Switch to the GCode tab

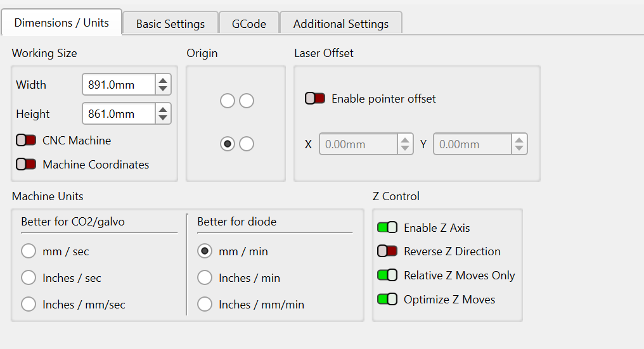click(248, 24)
